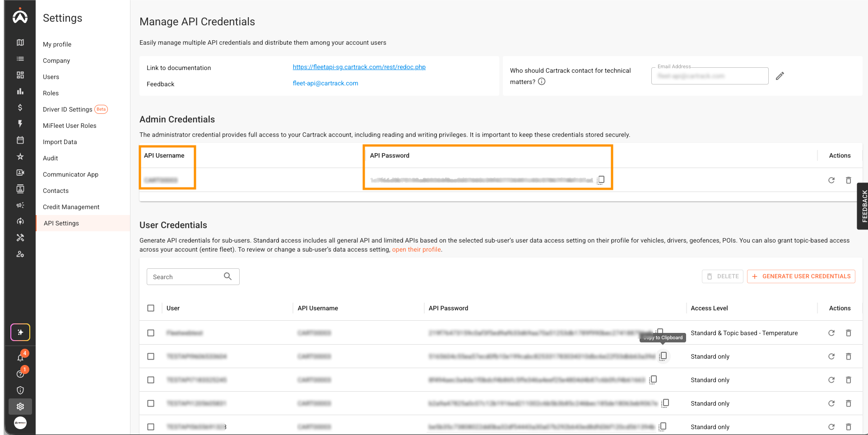868x435 pixels.
Task: Regenerate the Admin credential using refresh icon
Action: coord(832,180)
